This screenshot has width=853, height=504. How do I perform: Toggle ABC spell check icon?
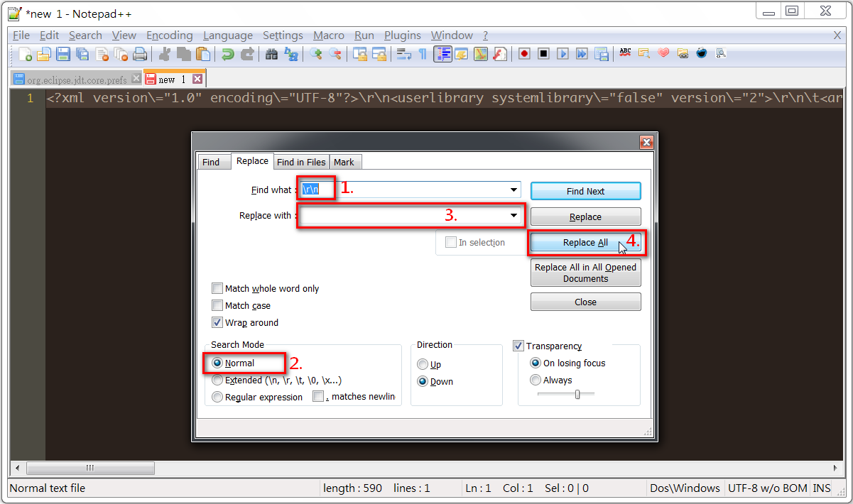(625, 53)
